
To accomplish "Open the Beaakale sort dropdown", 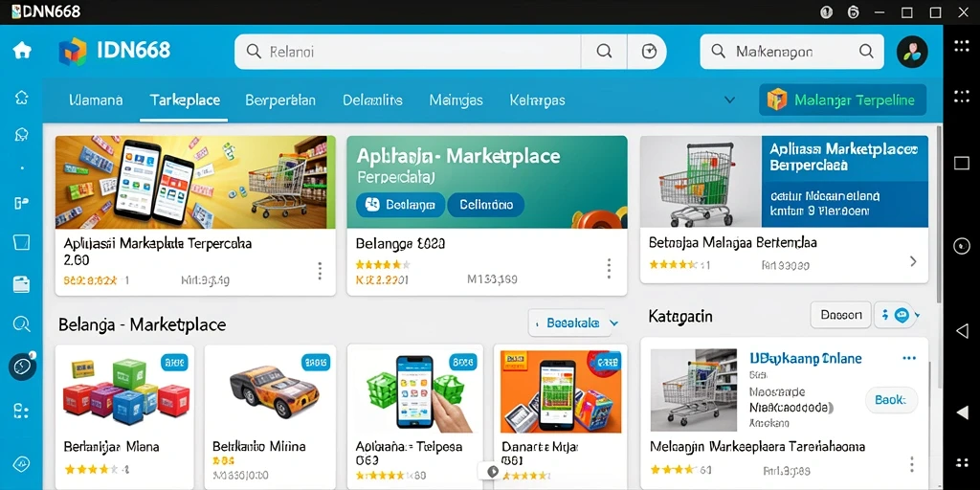I will point(574,323).
